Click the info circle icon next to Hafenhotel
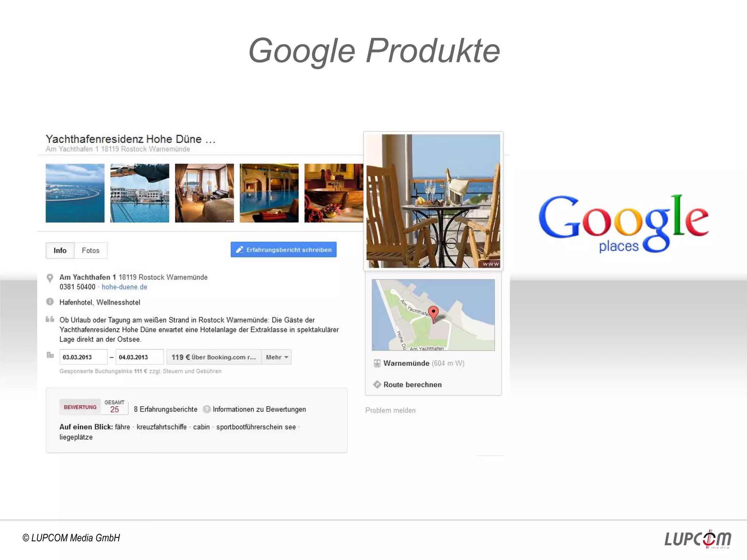 (x=50, y=302)
